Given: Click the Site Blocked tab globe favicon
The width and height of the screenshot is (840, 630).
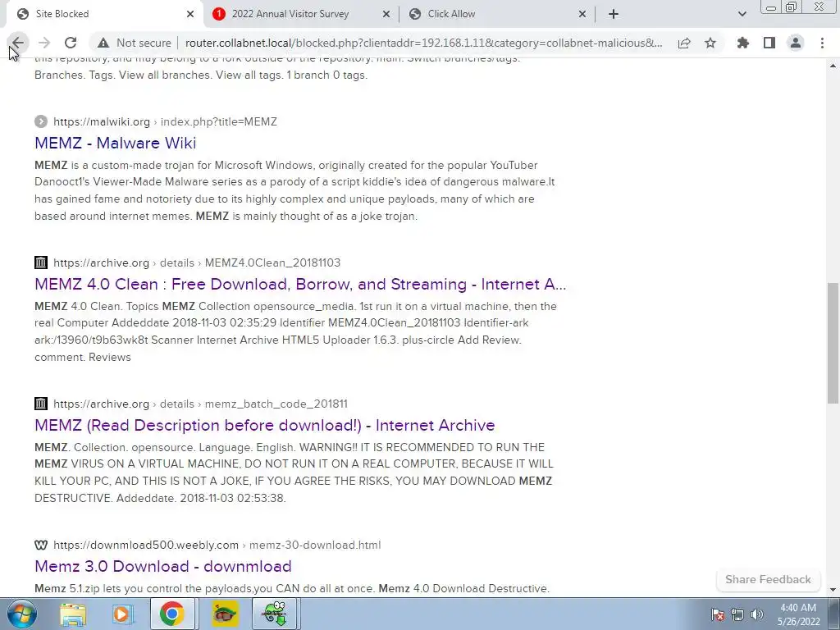Looking at the screenshot, I should [23, 14].
